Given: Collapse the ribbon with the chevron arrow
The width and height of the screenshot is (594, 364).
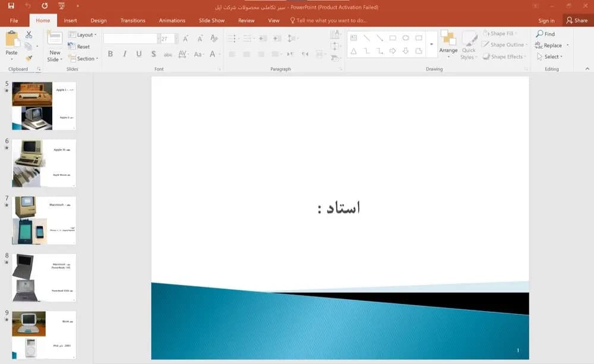Looking at the screenshot, I should [587, 68].
